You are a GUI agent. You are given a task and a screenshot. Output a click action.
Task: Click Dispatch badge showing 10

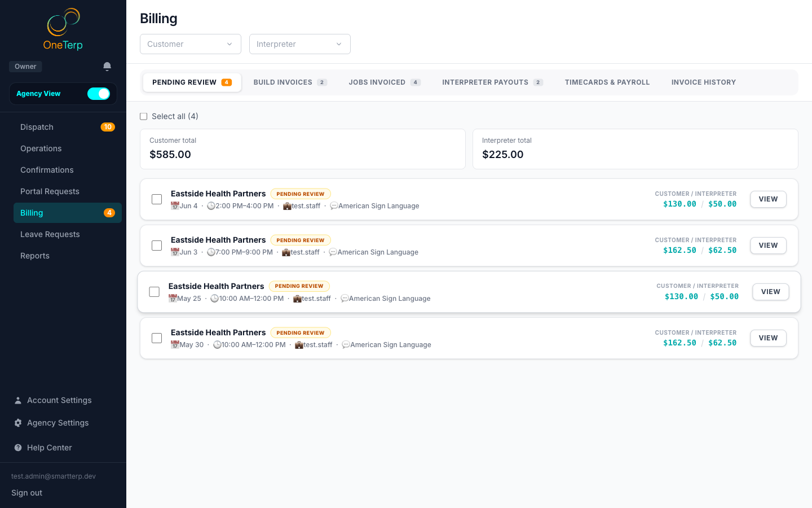(x=108, y=127)
